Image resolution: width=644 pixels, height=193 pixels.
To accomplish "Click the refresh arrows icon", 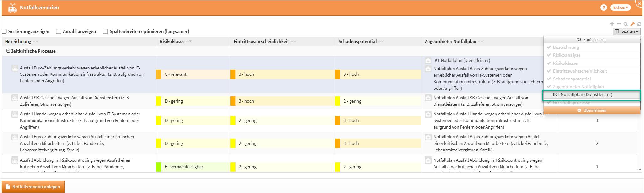I will 639,24.
